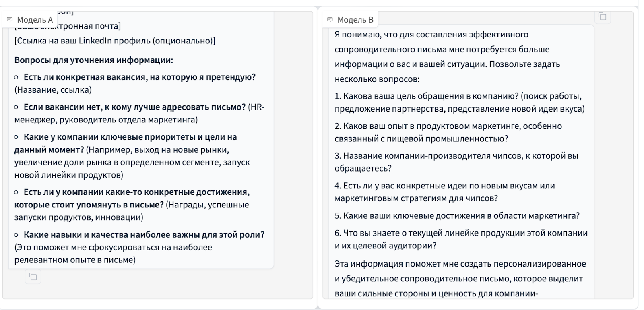644x310 pixels.
Task: Click the chat bubble icon beside Модель B
Action: pos(330,20)
